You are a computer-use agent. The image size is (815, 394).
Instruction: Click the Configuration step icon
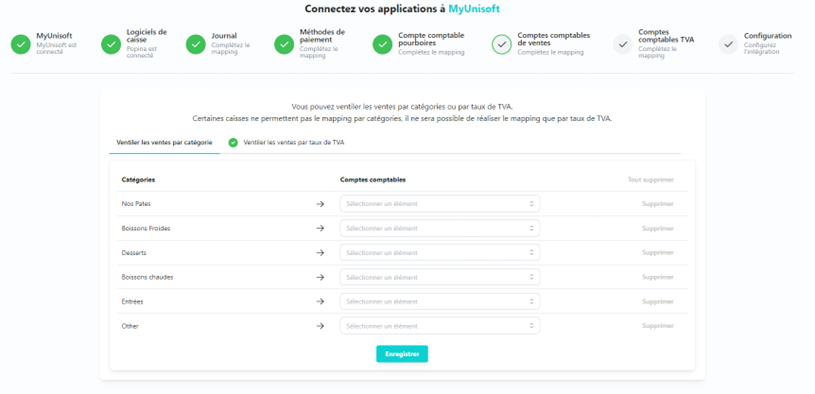tap(728, 45)
